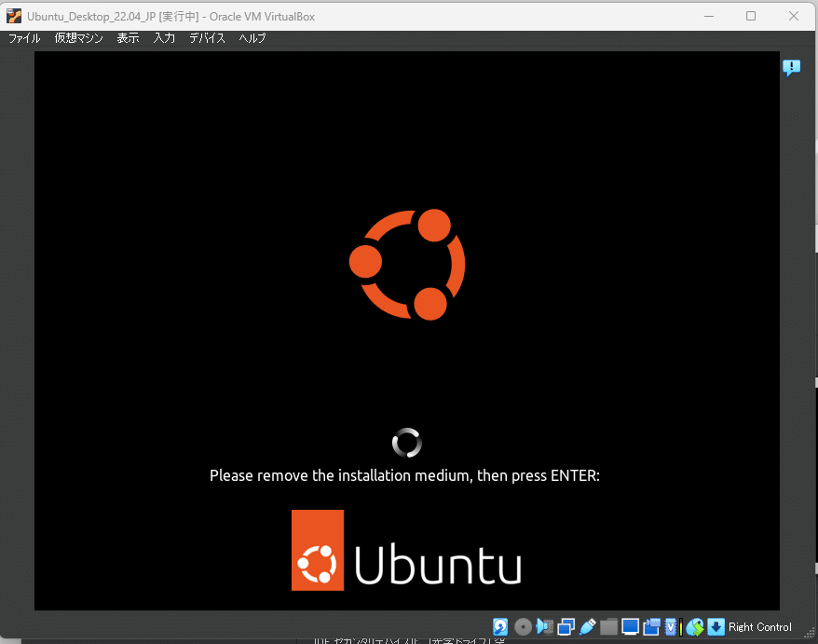Click the USB devices status icon
The image size is (818, 644).
[x=587, y=626]
